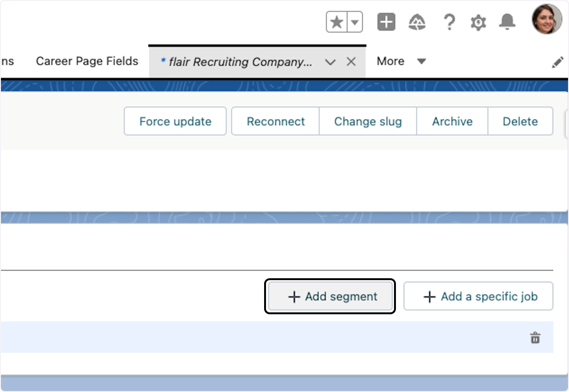
Task: Open the Setup gear icon
Action: coord(478,21)
